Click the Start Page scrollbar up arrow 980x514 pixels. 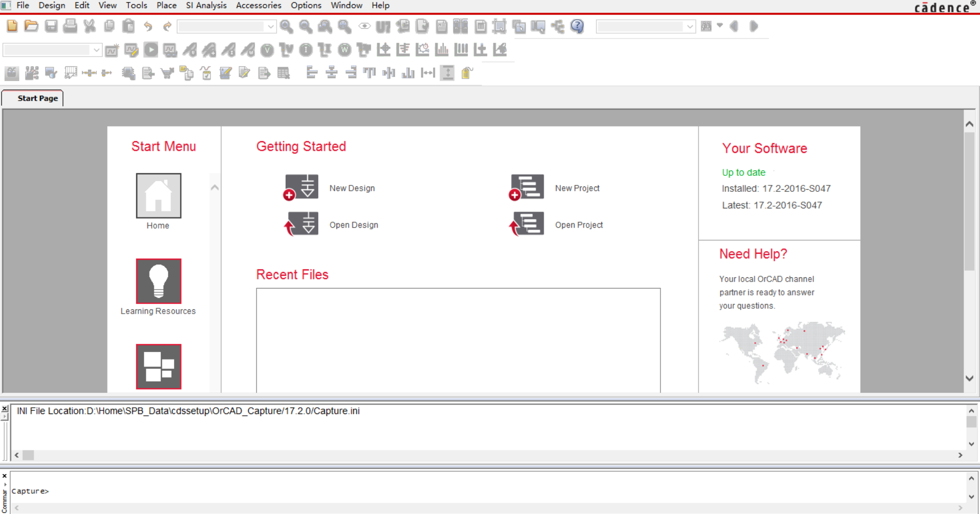(x=970, y=124)
